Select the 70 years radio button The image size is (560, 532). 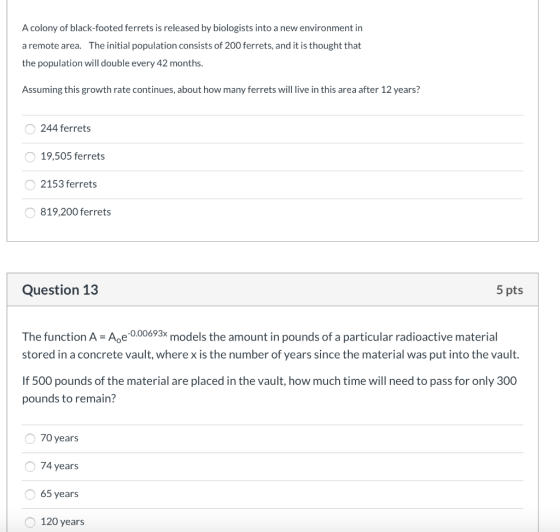pos(30,438)
